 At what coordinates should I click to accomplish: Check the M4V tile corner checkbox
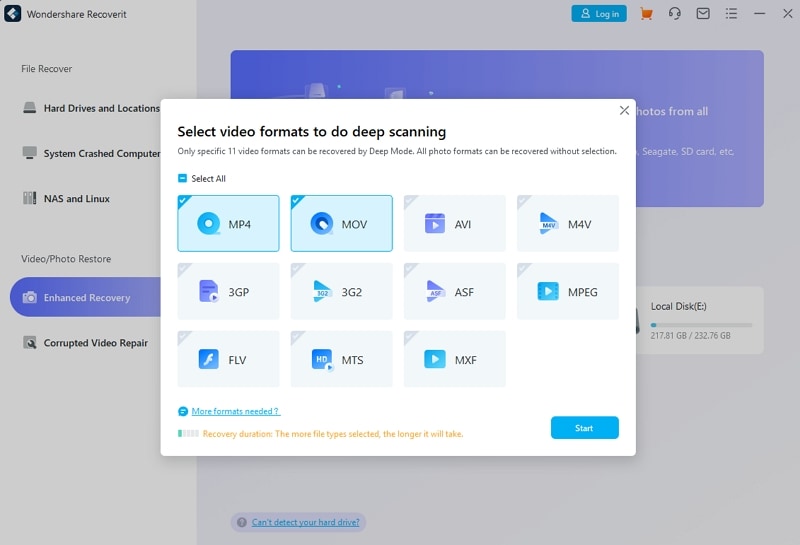(523, 201)
